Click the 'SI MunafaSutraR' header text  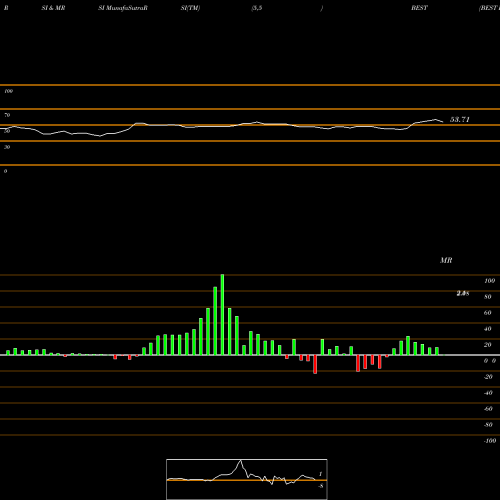click(123, 8)
